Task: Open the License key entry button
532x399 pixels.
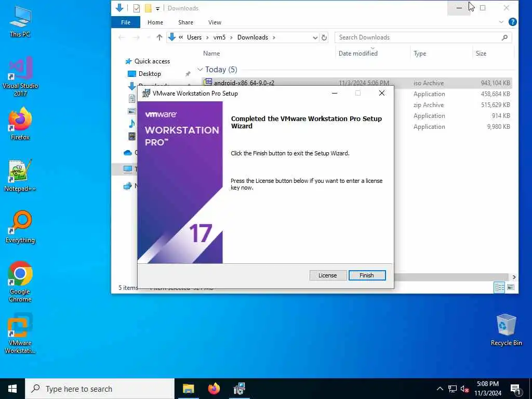Action: 327,275
